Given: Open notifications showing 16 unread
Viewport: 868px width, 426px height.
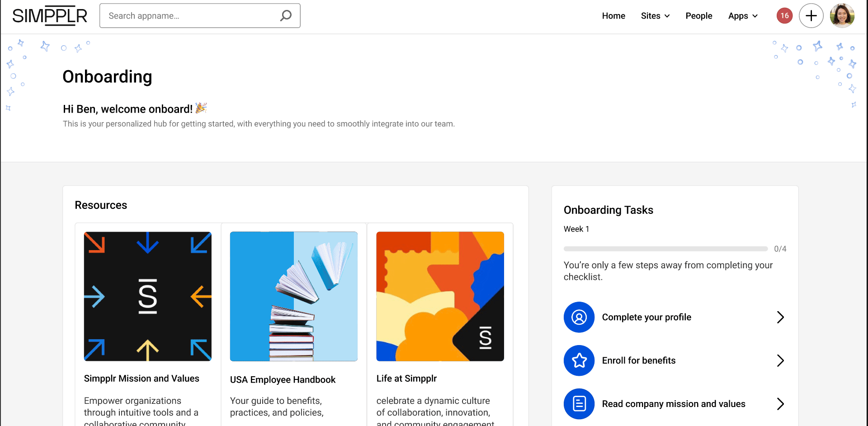Looking at the screenshot, I should 784,15.
